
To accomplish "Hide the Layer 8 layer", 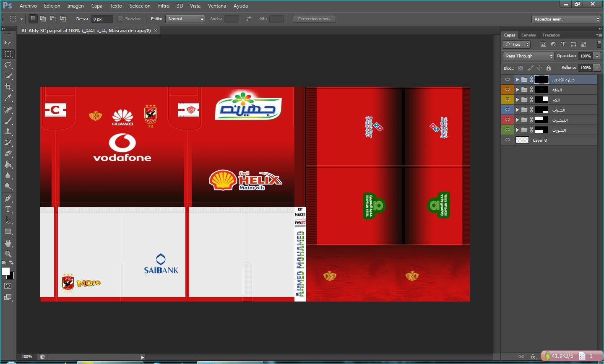I will (x=508, y=140).
